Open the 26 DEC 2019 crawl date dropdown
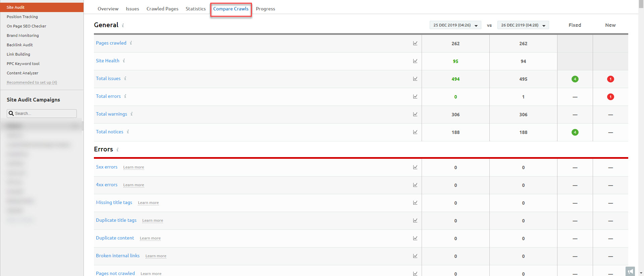644x276 pixels. [x=523, y=25]
